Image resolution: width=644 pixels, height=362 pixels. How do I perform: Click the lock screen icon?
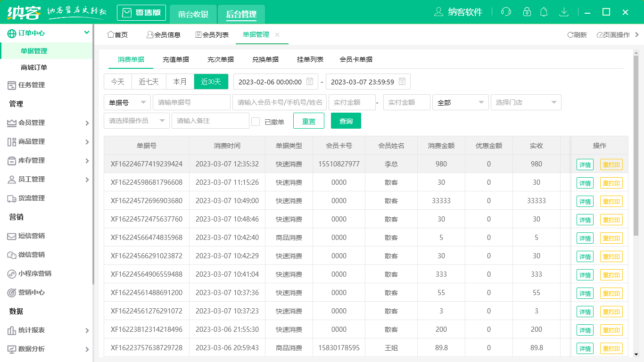click(527, 12)
